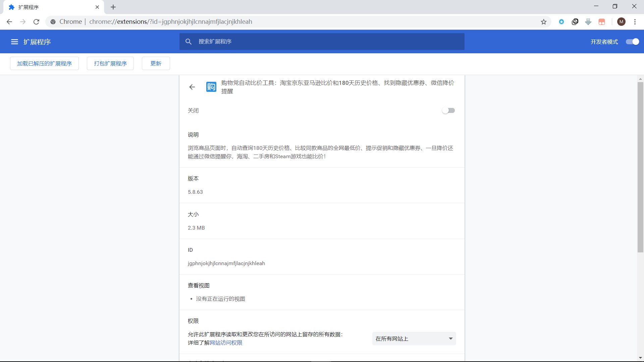Select the 扩展程序 browser tab
Screen dimensions: 644x362
[54, 7]
